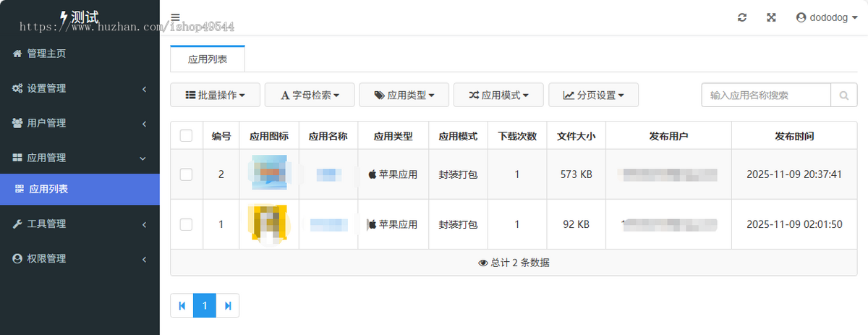The image size is (868, 335).
Task: Click the 测试 logo title
Action: pos(80,17)
